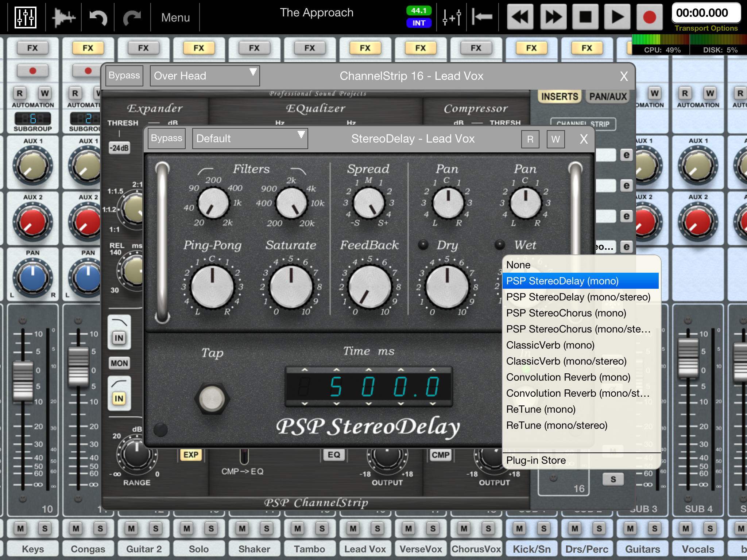Open editor for the third insert slot
The height and width of the screenshot is (560, 747).
click(626, 216)
